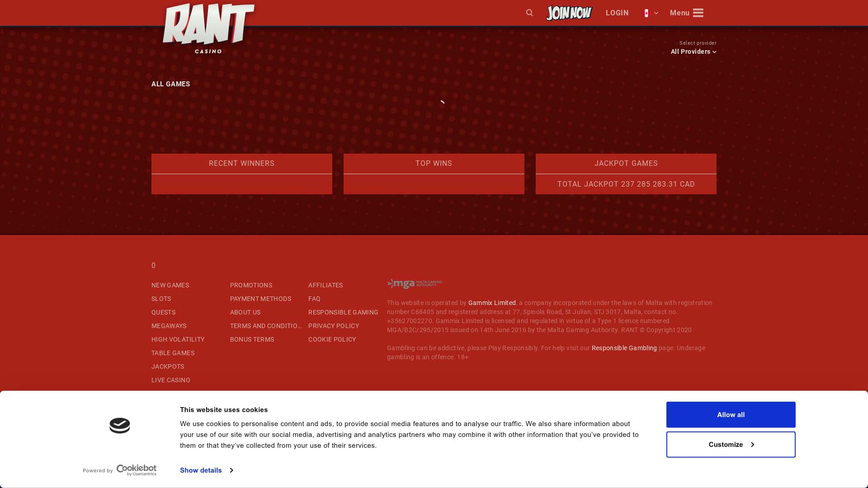Screen dimensions: 868x488
Task: Click the JOIN NOW graphic
Action: pyautogui.click(x=569, y=13)
